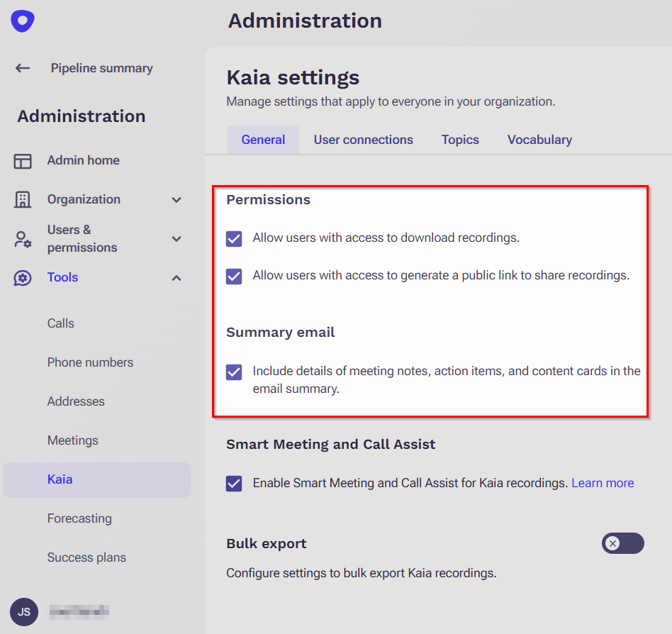Click the Kaia settings heading
The height and width of the screenshot is (634, 672).
coord(293,77)
